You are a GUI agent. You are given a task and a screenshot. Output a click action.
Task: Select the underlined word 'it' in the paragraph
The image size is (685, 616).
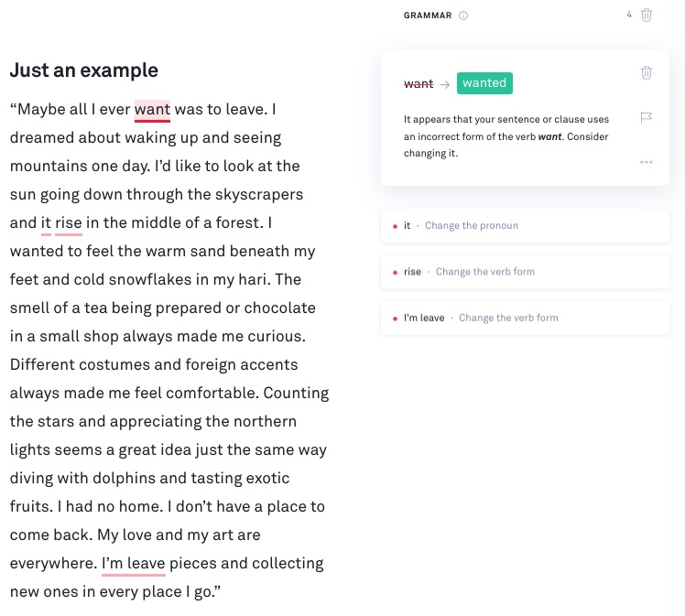click(x=46, y=222)
